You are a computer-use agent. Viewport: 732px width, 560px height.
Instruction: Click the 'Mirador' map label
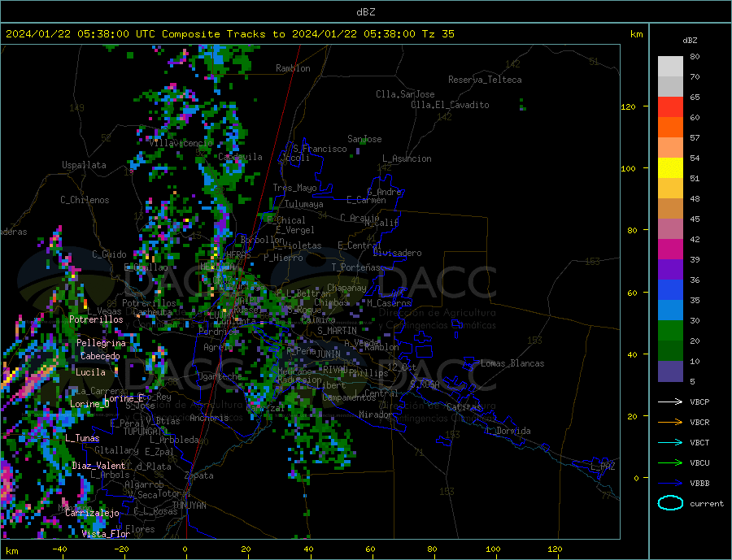[375, 415]
